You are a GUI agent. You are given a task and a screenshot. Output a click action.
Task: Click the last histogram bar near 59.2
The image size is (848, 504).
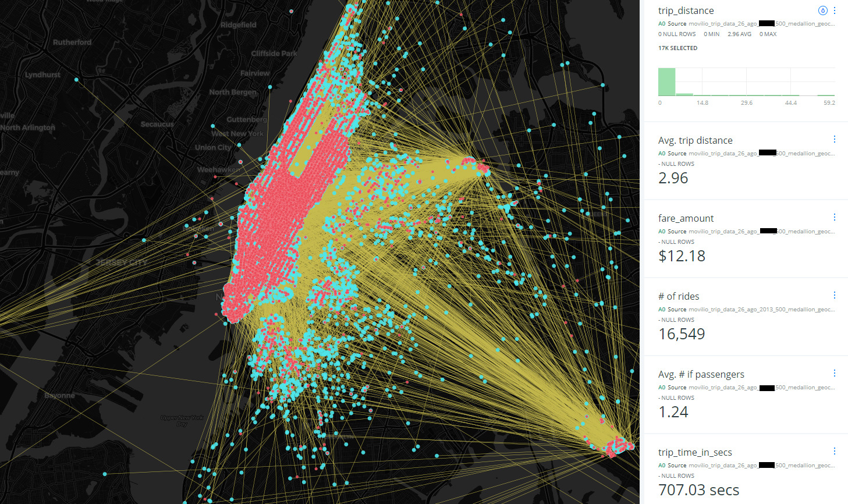point(826,95)
